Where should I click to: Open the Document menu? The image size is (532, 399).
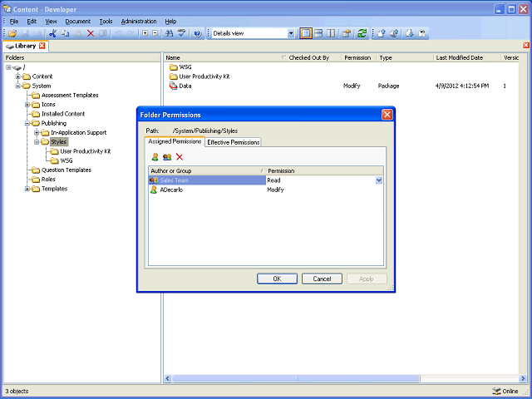77,22
